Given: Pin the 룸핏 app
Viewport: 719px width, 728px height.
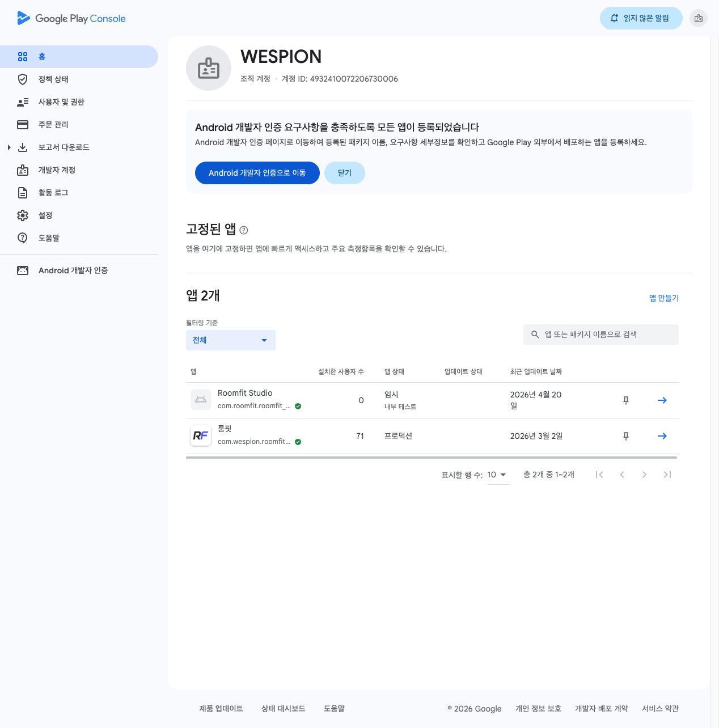Looking at the screenshot, I should click(626, 436).
